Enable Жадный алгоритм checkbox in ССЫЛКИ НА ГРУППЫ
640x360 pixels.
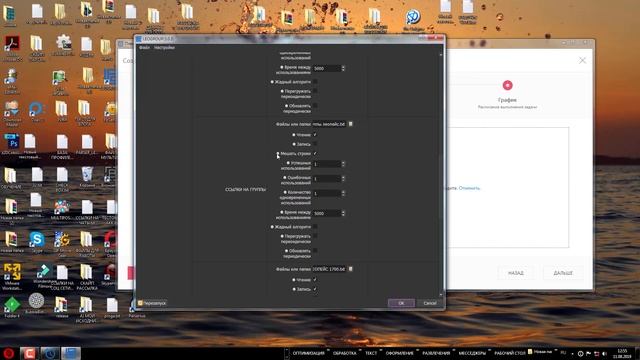[315, 227]
